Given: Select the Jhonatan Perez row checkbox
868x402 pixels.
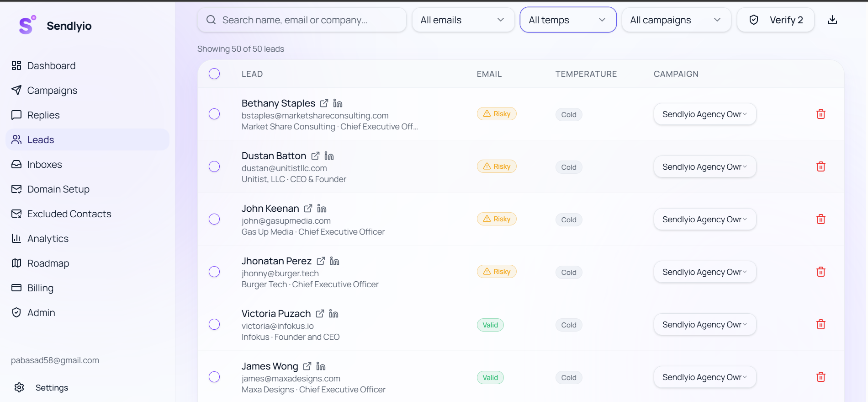Looking at the screenshot, I should click(x=214, y=272).
